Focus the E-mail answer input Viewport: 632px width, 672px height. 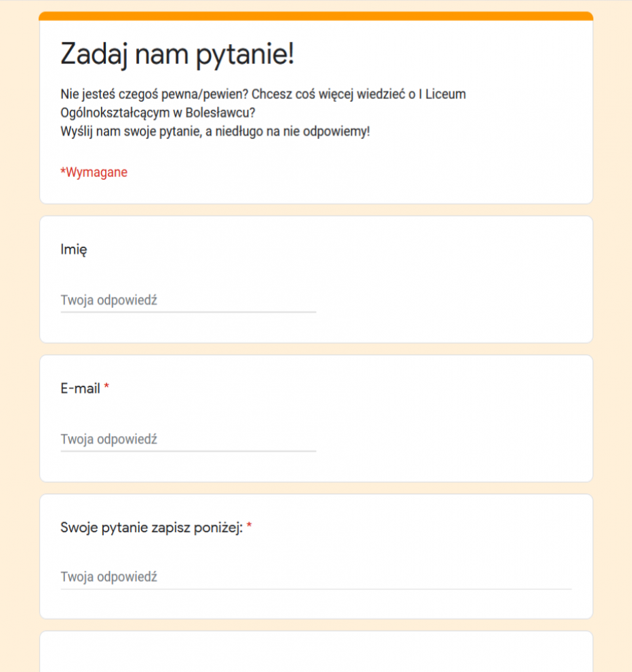tap(188, 439)
